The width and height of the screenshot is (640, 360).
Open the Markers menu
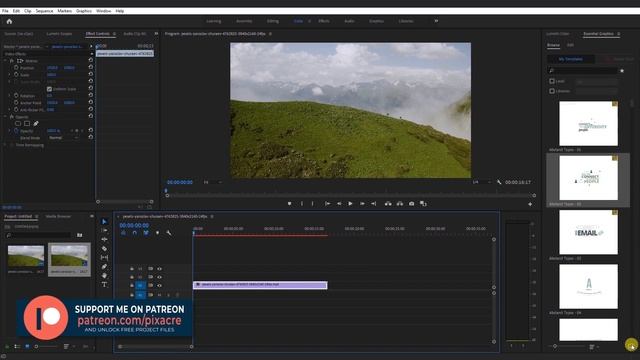[64, 11]
